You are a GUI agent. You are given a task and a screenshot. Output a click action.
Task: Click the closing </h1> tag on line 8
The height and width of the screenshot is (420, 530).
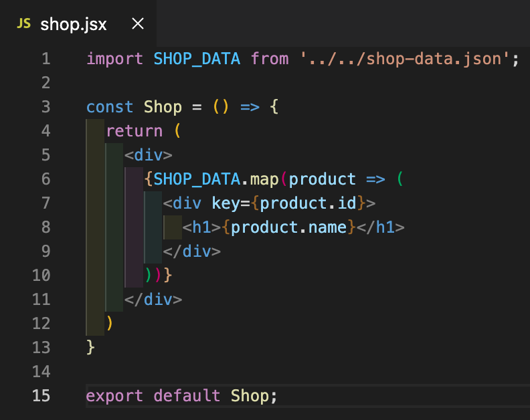[381, 227]
